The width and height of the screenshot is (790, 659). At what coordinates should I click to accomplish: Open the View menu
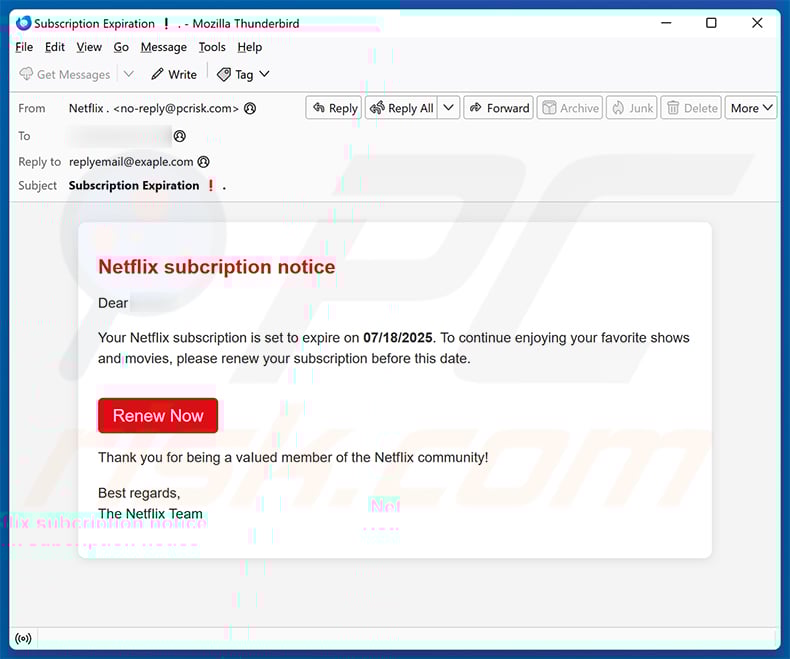(x=89, y=47)
